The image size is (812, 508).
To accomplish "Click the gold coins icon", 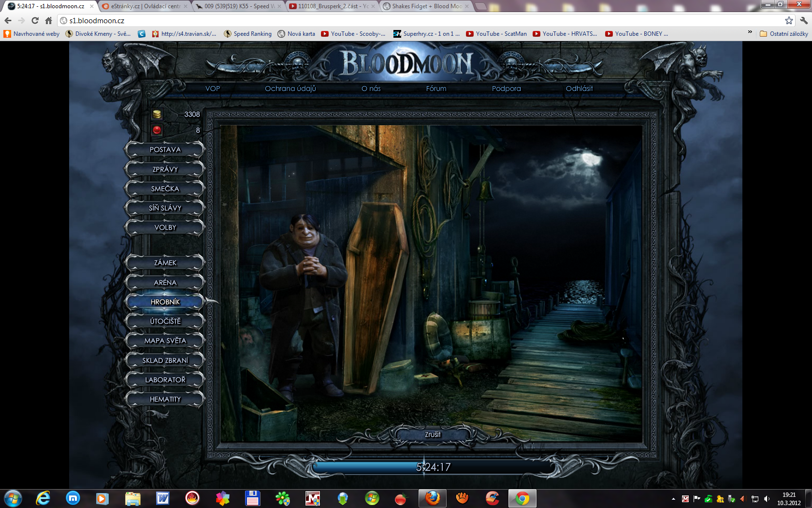I will click(x=157, y=114).
